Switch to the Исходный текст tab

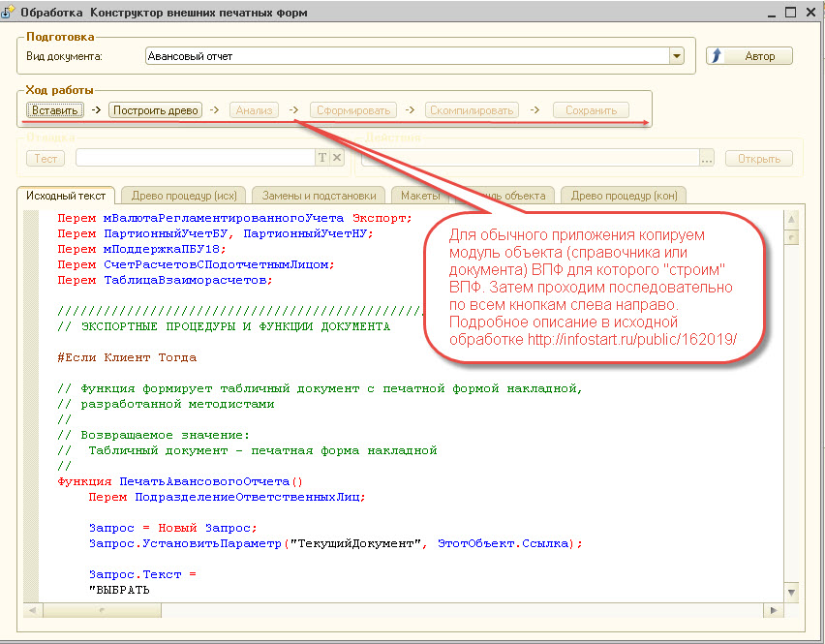[66, 196]
